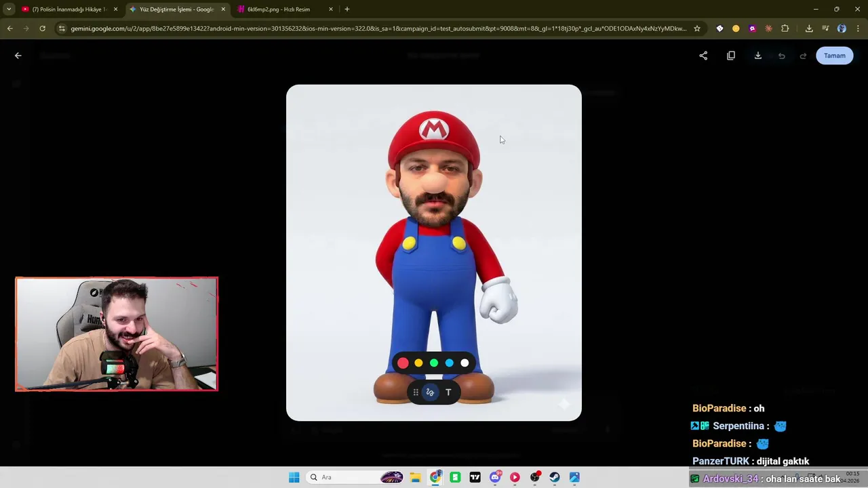Open the photo viewer app on the taskbar

click(x=574, y=477)
